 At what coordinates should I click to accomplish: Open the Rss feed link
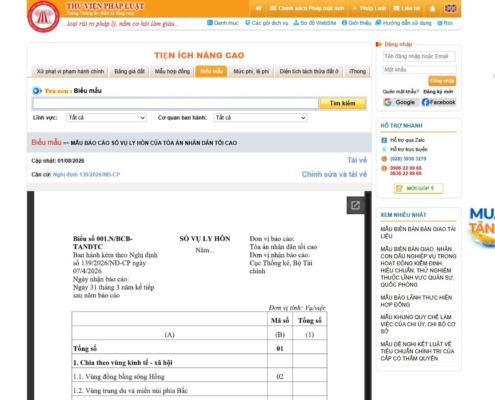[445, 23]
